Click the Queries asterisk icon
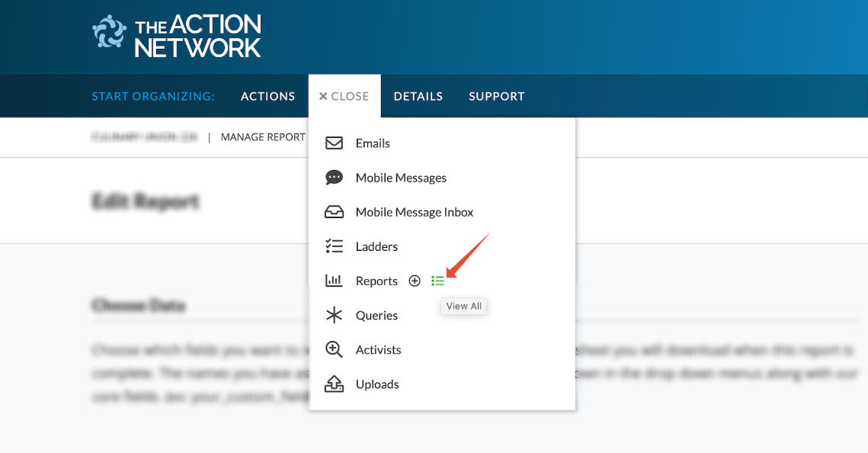868x453 pixels. click(334, 315)
